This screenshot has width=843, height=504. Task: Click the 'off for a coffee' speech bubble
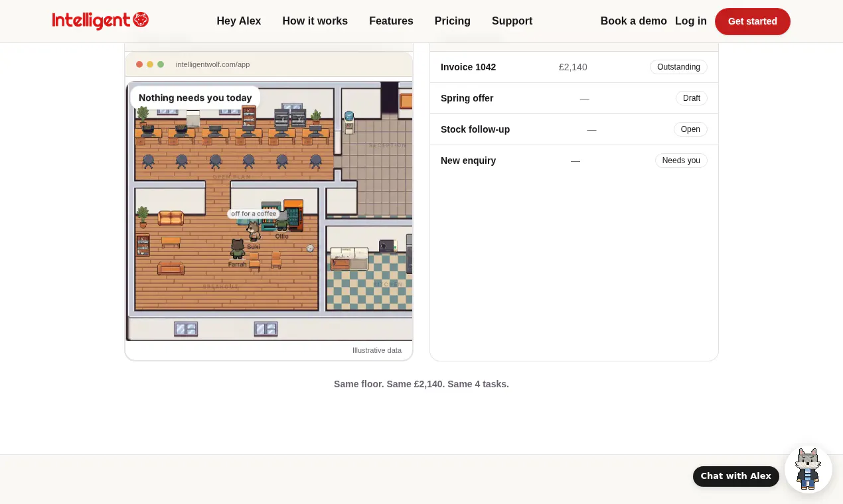point(254,214)
